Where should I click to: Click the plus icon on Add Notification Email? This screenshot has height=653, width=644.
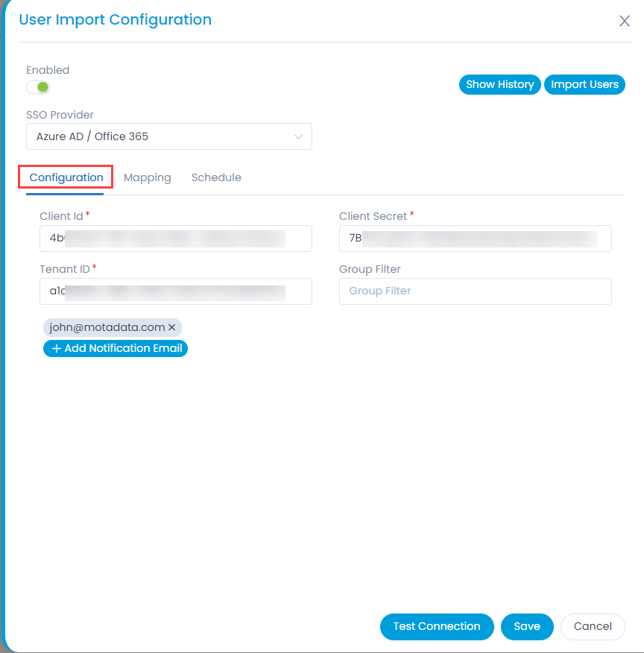[x=57, y=349]
